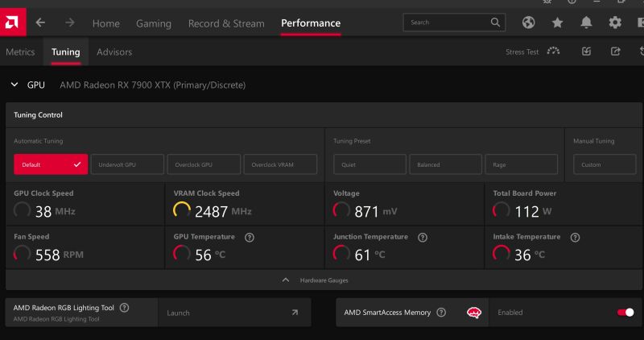Screen dimensions: 644x340
Task: Click the Stress Test gauge icon
Action: (553, 52)
